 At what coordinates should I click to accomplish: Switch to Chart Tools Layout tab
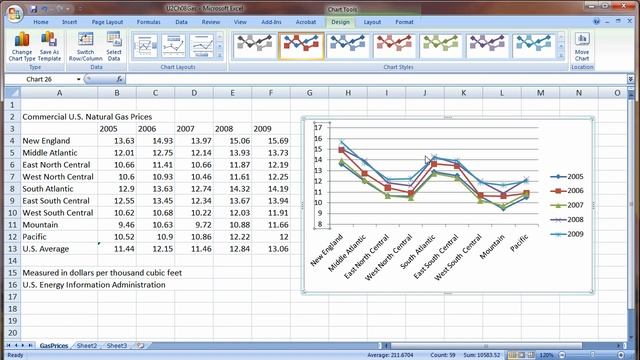tap(372, 22)
